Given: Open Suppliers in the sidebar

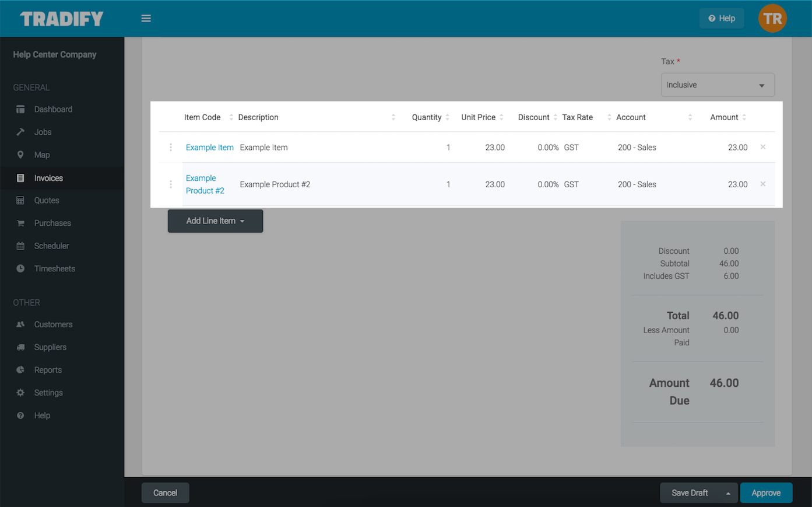Looking at the screenshot, I should tap(50, 347).
